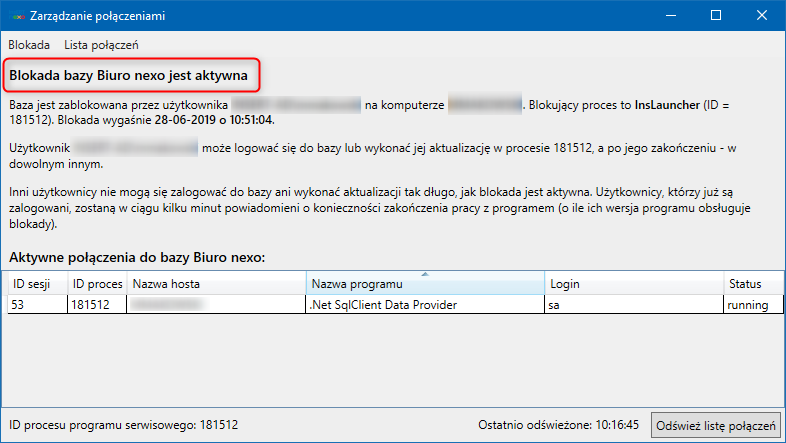The height and width of the screenshot is (443, 786).
Task: Sort by Status column header
Action: pos(753,284)
